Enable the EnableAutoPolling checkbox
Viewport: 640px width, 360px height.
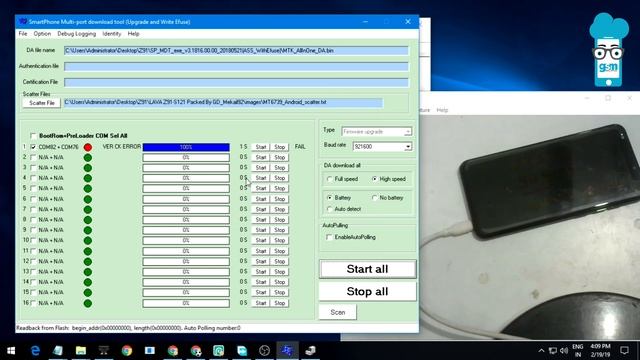click(x=329, y=237)
